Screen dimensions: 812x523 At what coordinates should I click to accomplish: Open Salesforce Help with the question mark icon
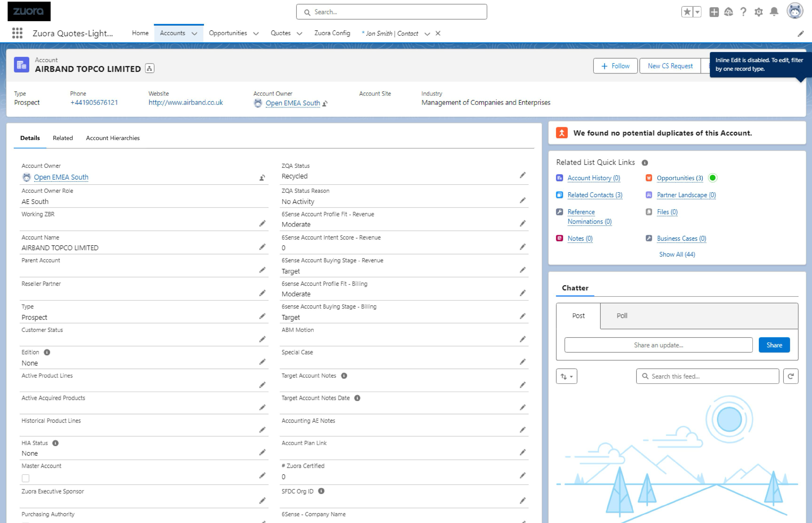pos(743,12)
